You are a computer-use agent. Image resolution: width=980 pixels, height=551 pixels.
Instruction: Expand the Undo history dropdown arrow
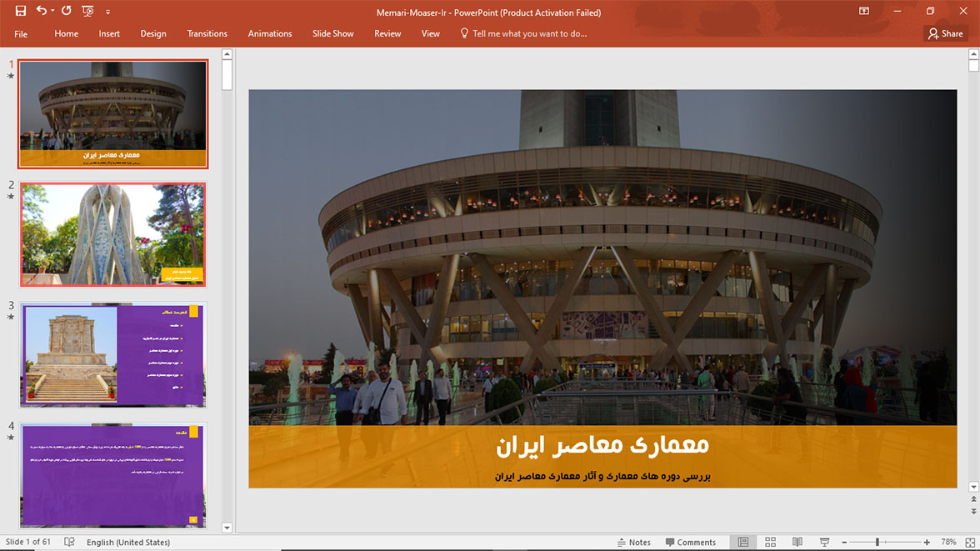tap(52, 12)
